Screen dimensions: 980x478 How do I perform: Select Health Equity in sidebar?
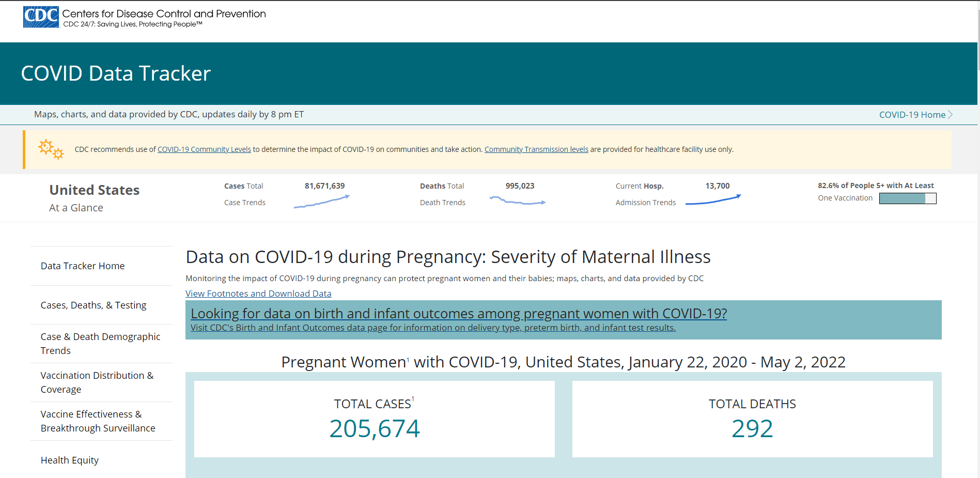click(x=70, y=460)
